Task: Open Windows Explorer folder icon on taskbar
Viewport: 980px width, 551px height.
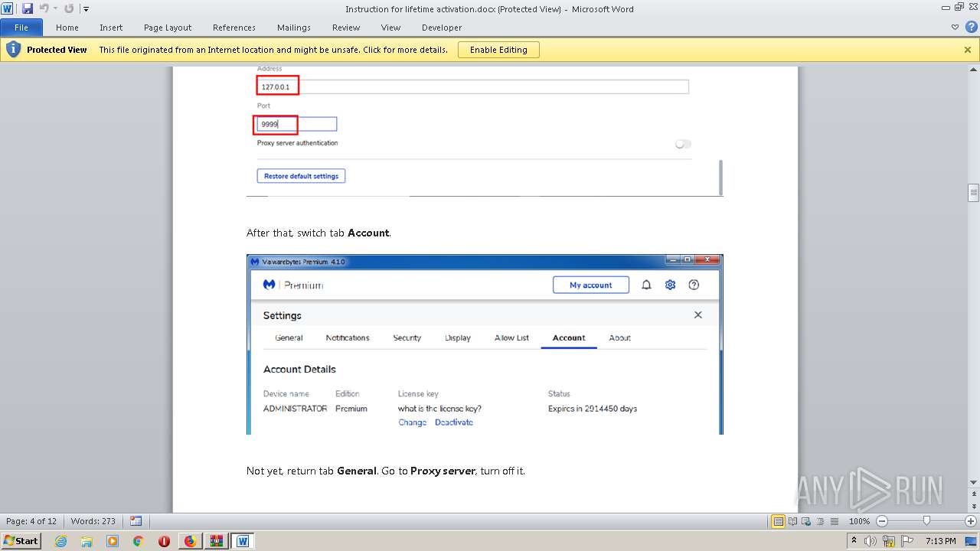Action: (87, 541)
